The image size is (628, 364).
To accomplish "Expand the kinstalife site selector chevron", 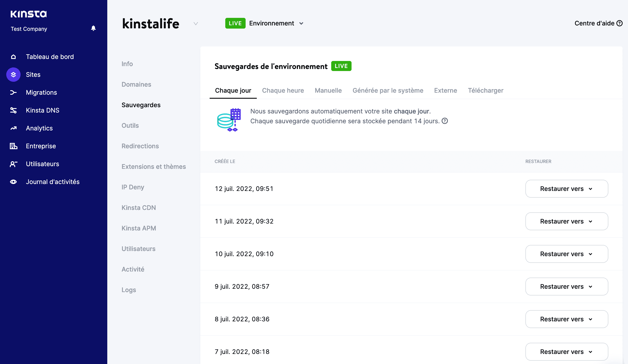I will coord(196,24).
